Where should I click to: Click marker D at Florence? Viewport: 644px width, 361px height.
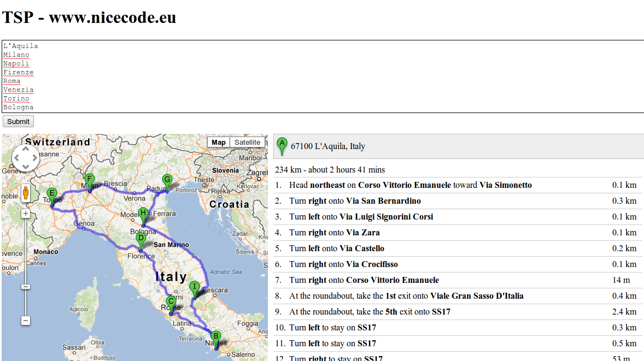[x=141, y=242]
